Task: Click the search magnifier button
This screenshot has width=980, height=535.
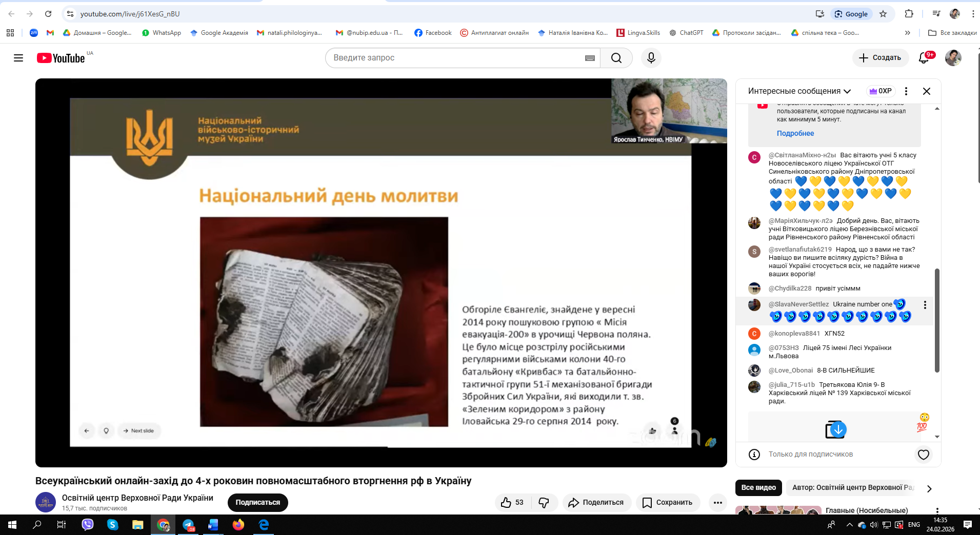Action: [x=616, y=58]
